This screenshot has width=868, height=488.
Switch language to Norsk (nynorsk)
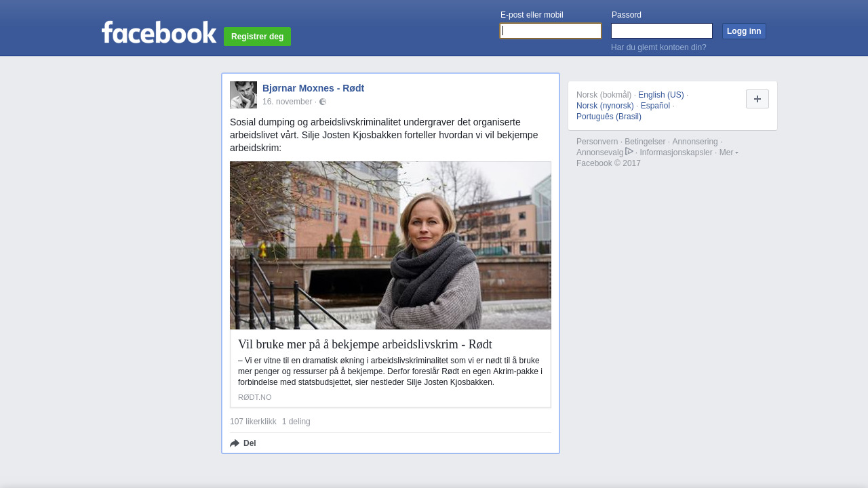(x=605, y=106)
